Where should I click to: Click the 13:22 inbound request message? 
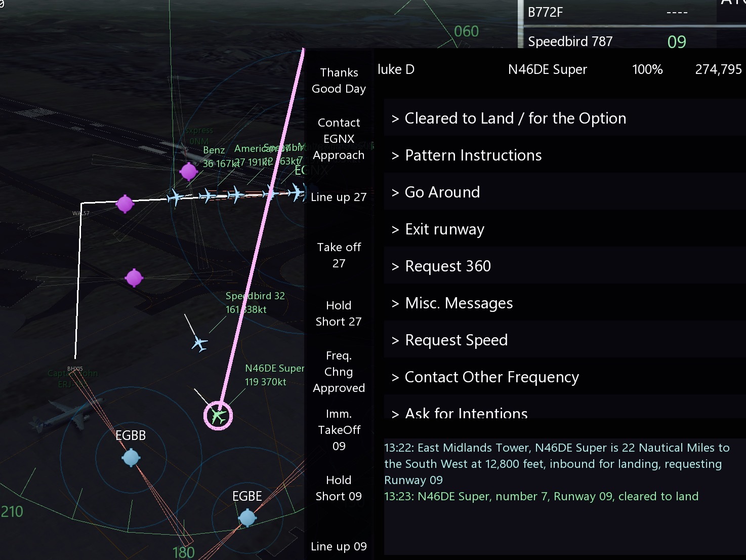point(557,464)
